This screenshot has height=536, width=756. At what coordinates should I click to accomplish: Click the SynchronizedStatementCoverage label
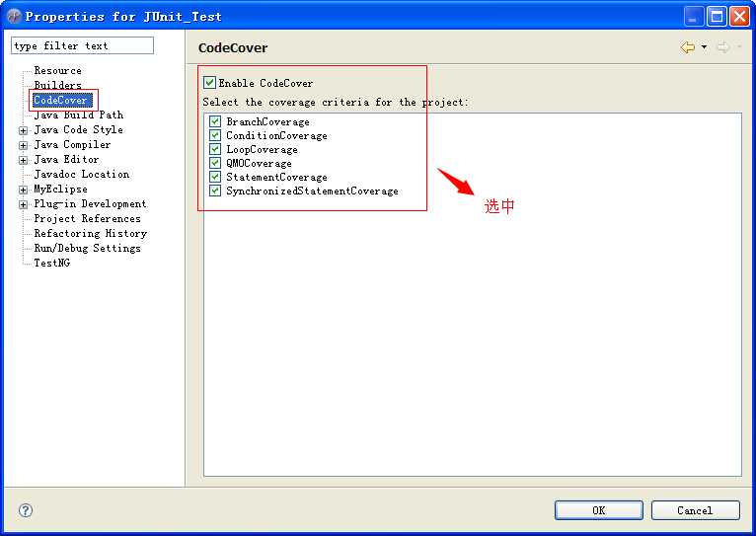point(313,191)
